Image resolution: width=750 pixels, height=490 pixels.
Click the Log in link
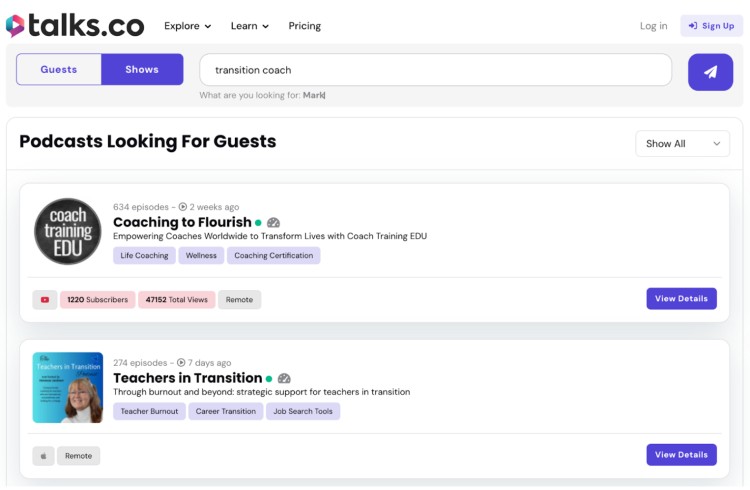(x=653, y=26)
